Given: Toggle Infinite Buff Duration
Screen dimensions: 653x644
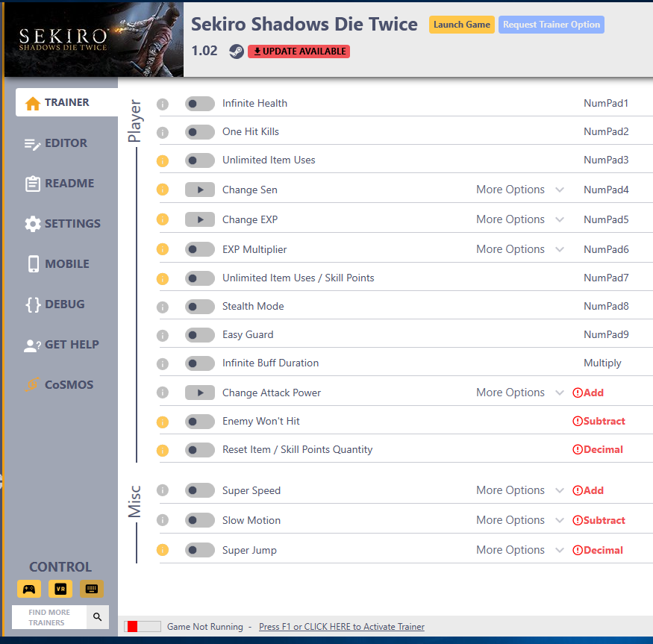Looking at the screenshot, I should coord(200,363).
